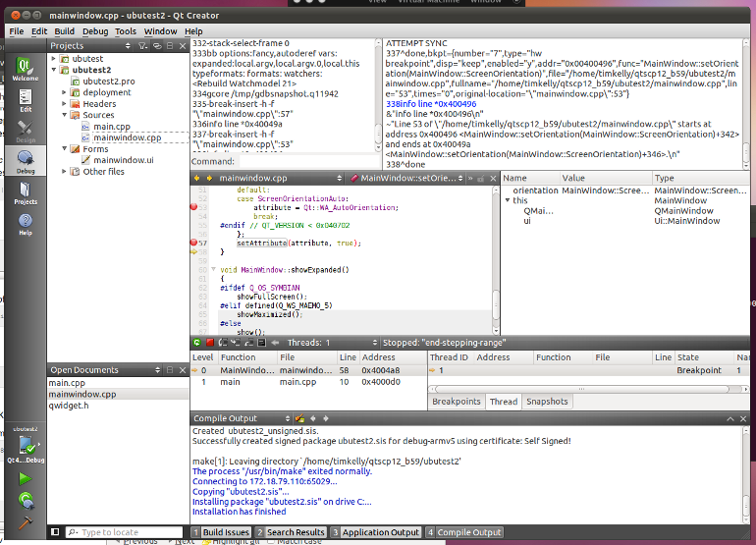Fold the showExpanded function at line 60

click(213, 270)
